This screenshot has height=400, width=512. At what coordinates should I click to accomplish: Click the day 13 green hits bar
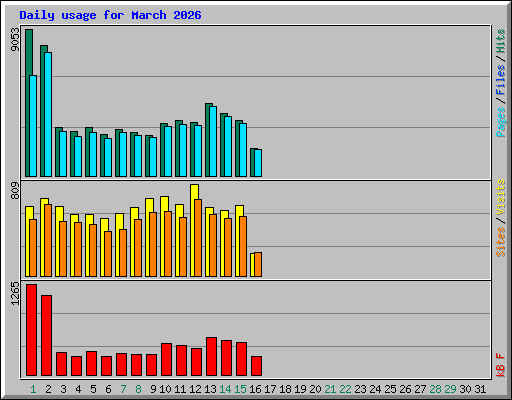coord(207,140)
